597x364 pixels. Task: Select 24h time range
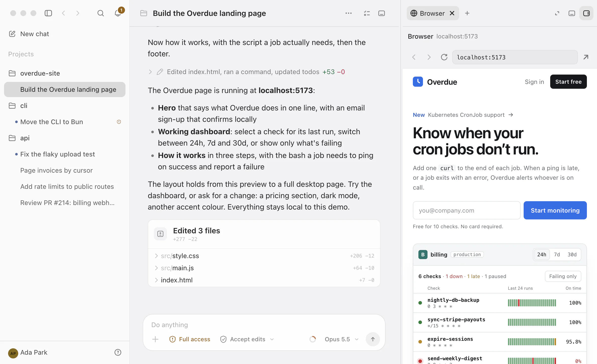[x=542, y=255]
